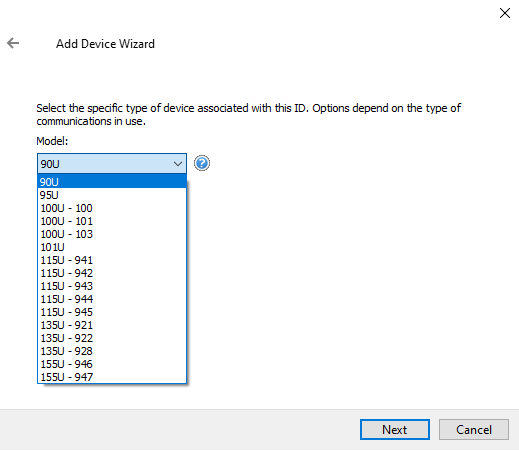
Task: Select the 101U model option
Action: tap(112, 247)
